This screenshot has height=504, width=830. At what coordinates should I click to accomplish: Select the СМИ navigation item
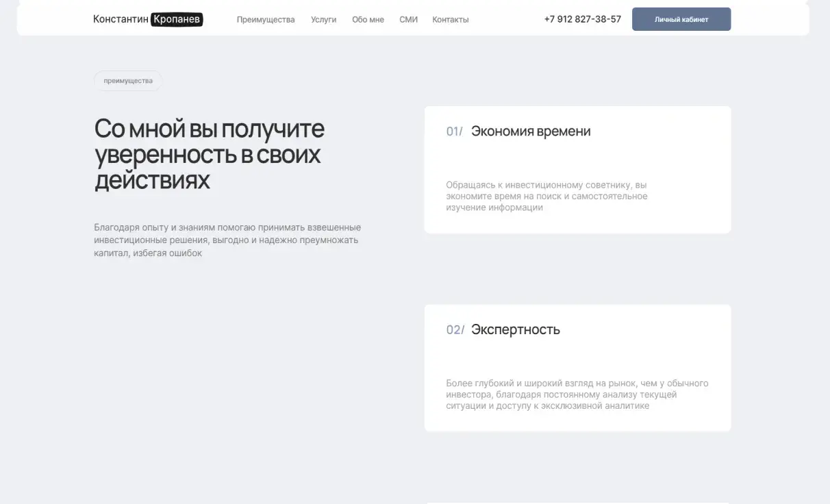(408, 20)
